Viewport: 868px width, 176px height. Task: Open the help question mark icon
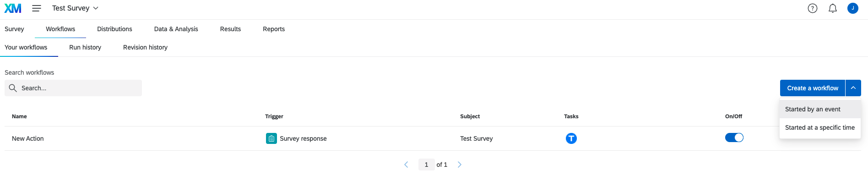[813, 8]
